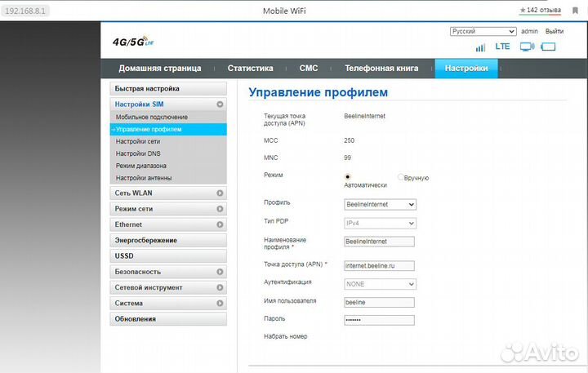Click the Безопасность arrow icon
Screen dimensions: 588x373
[x=220, y=272]
